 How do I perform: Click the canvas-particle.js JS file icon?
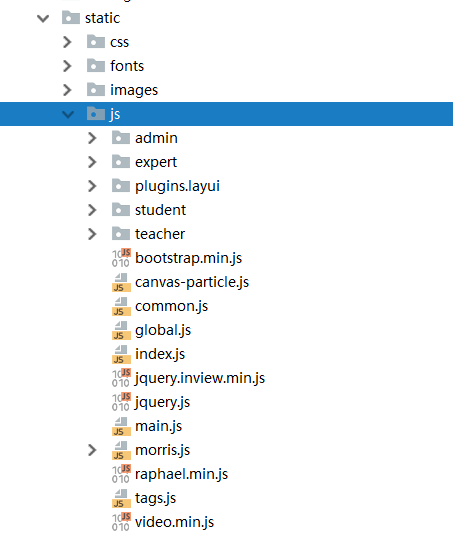(121, 282)
